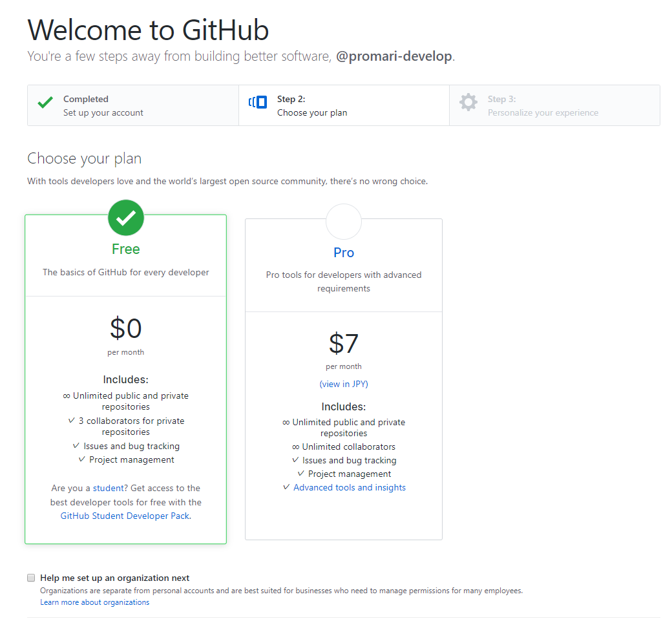Click 'Unlimited collaborators' in Pro plan

pyautogui.click(x=348, y=447)
